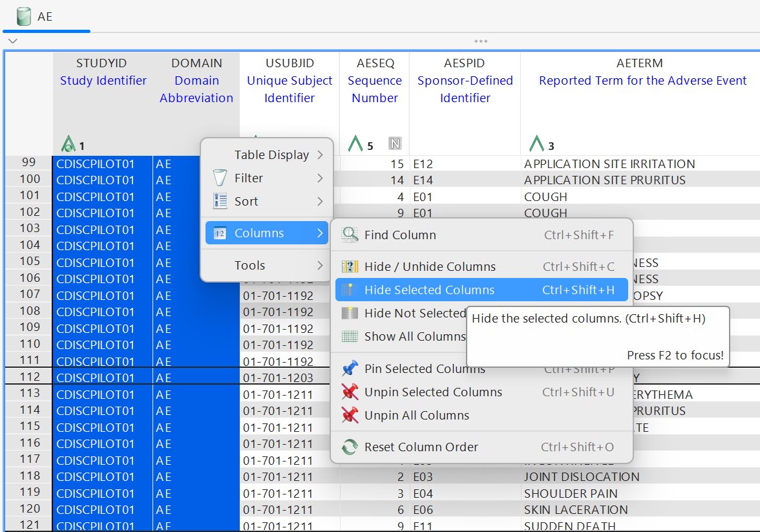Click the AETERM ascending sort arrow 3
Viewport: 760px width, 532px height.
click(x=542, y=144)
